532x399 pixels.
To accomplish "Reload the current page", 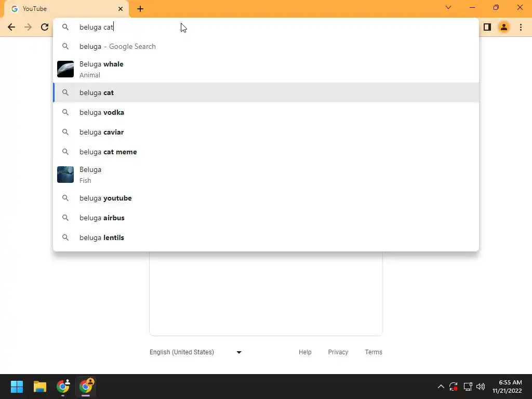I will pos(45,27).
